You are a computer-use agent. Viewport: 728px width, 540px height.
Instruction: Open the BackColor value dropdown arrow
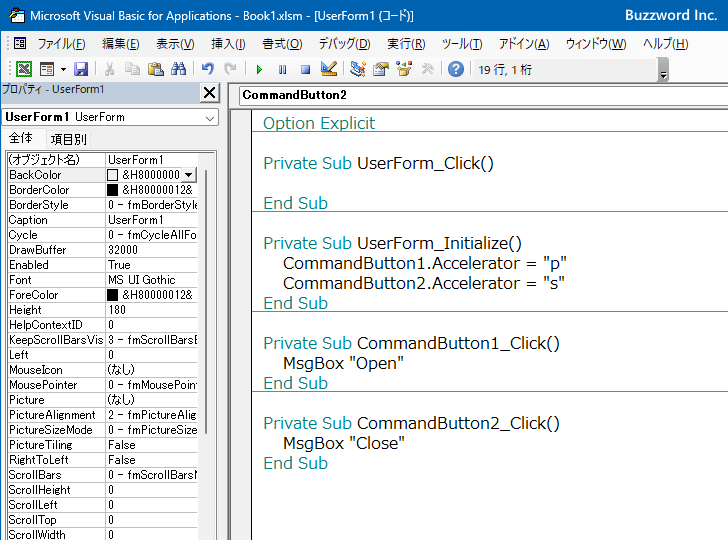tap(188, 175)
